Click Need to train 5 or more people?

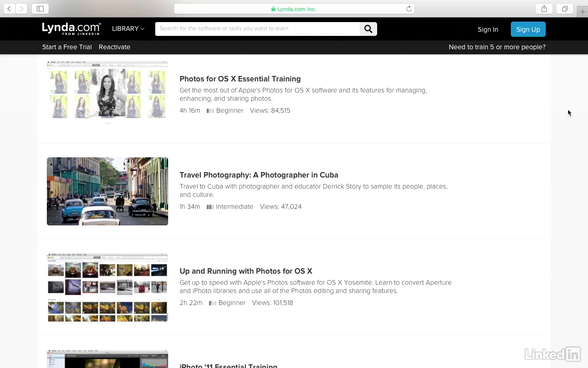(497, 47)
